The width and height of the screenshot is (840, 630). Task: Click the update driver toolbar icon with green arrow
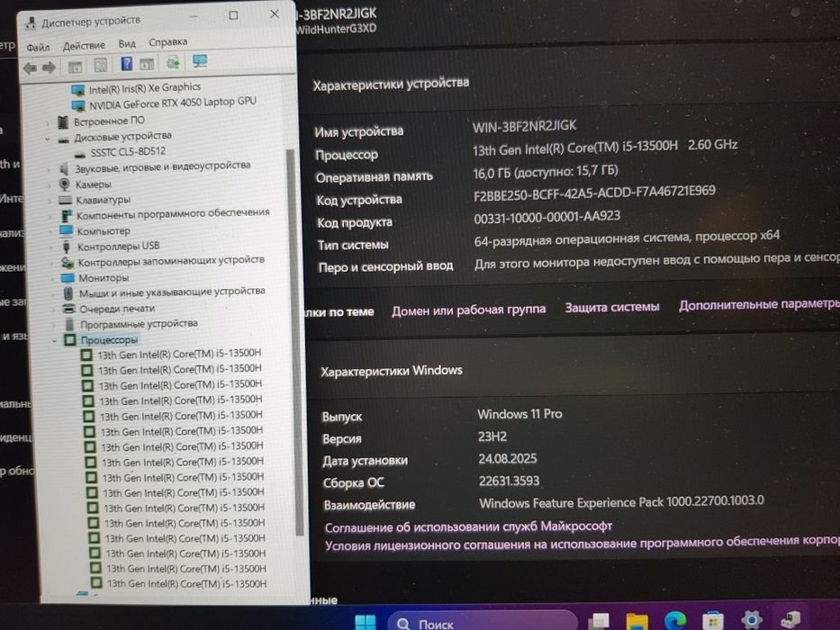tap(173, 63)
